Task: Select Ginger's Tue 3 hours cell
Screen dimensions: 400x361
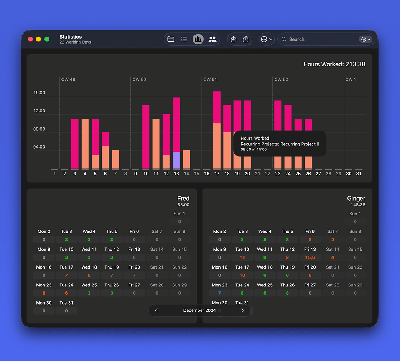Action: tap(242, 239)
